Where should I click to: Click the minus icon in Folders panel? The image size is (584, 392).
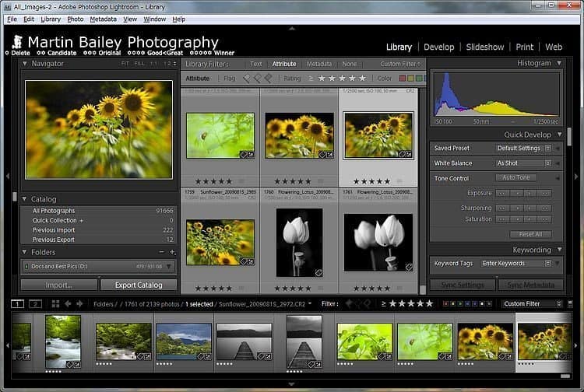(162, 253)
